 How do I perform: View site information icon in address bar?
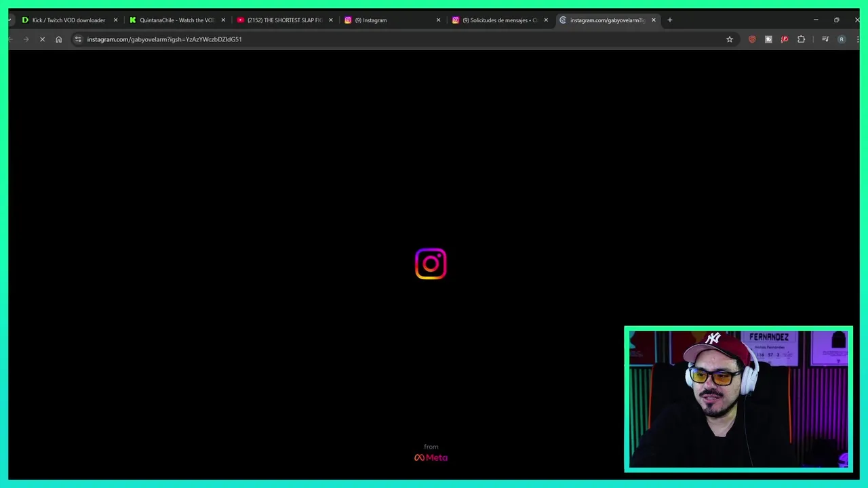click(x=78, y=39)
